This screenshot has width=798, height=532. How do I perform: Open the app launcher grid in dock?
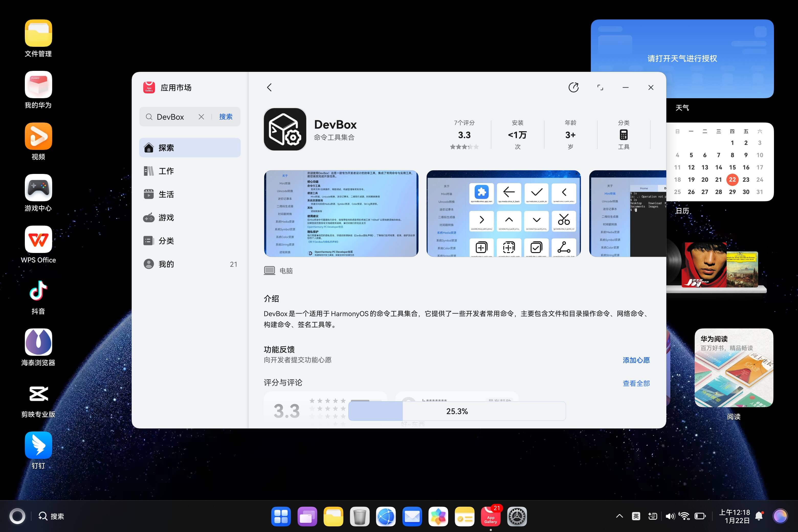click(x=281, y=516)
